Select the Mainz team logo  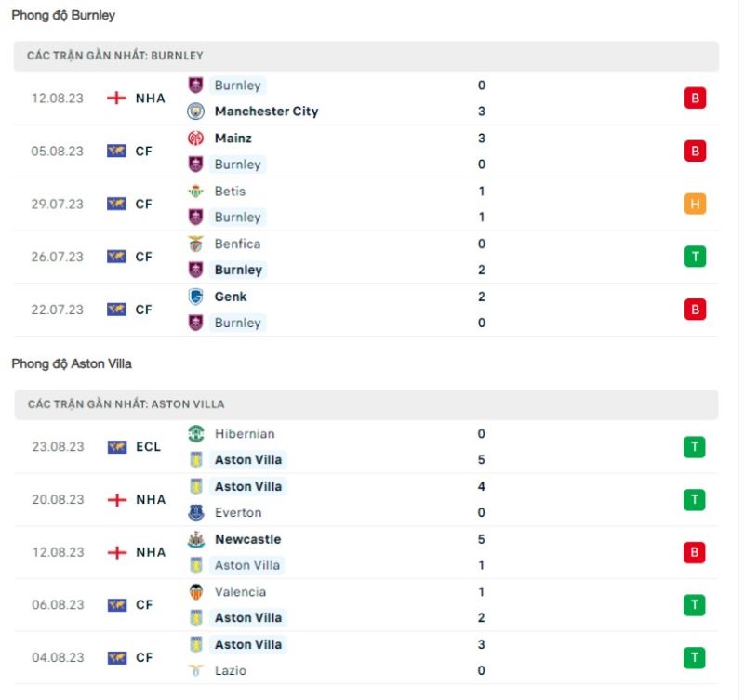(197, 138)
